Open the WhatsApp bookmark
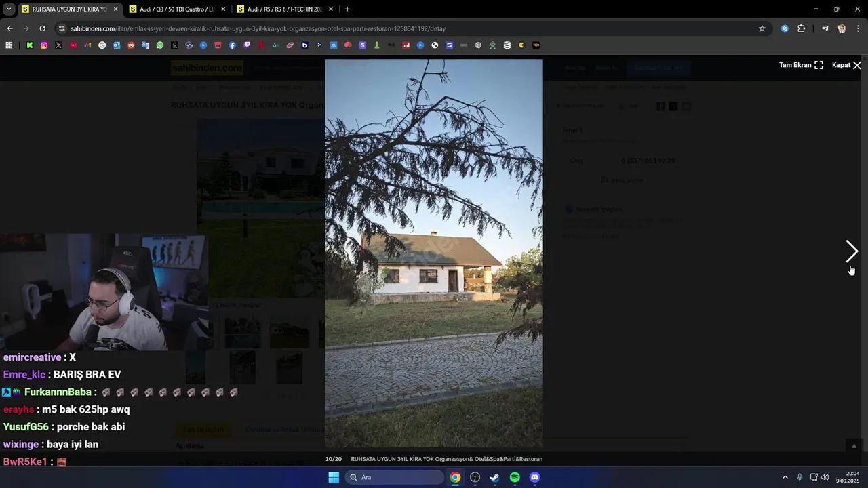 coord(160,45)
